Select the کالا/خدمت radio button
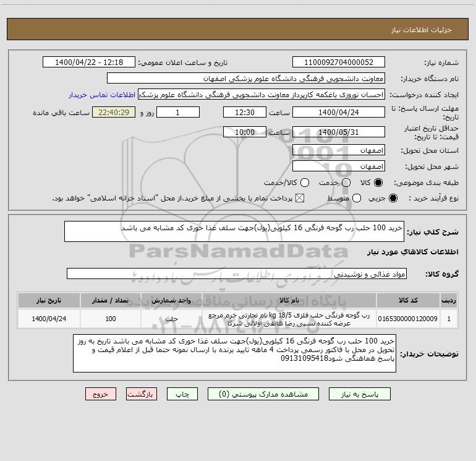The height and width of the screenshot is (461, 476). coord(305,183)
